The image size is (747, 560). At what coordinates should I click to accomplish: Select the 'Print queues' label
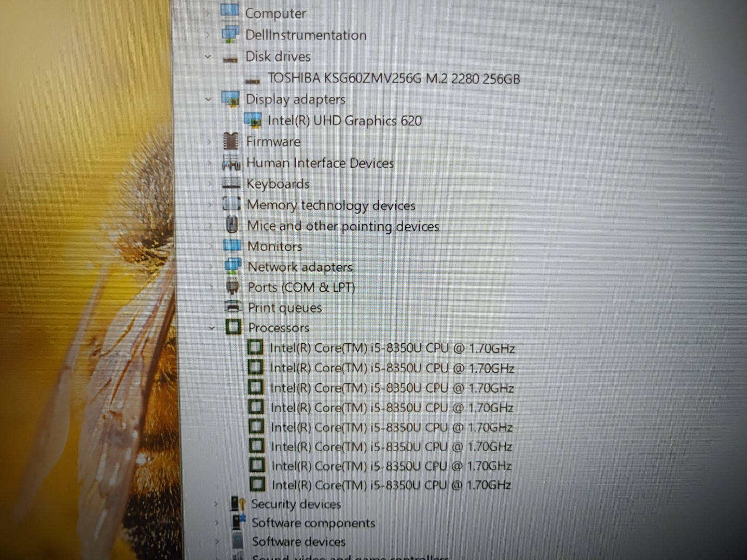pos(285,307)
